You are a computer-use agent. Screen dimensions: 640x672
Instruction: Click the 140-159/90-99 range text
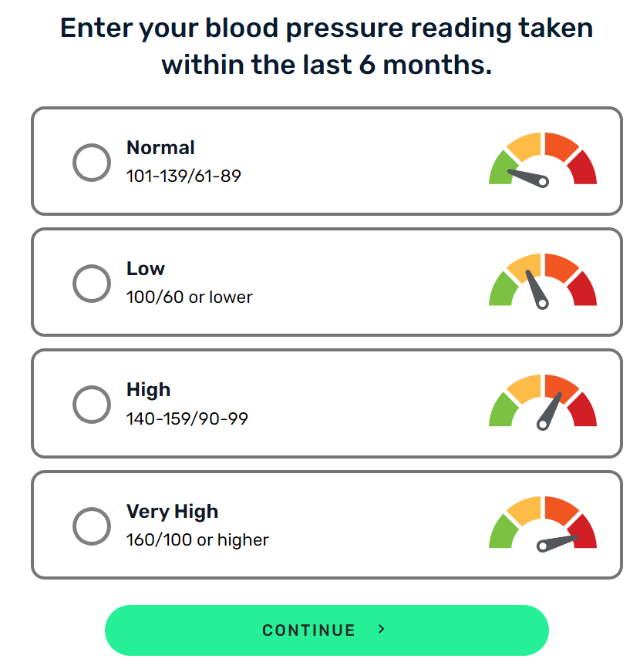[187, 418]
